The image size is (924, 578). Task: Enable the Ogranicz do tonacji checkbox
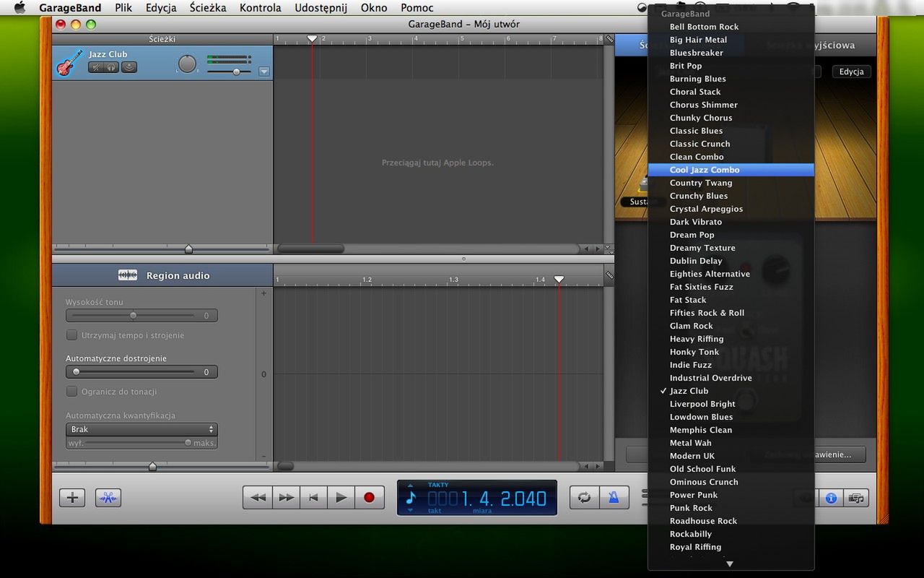tap(71, 392)
